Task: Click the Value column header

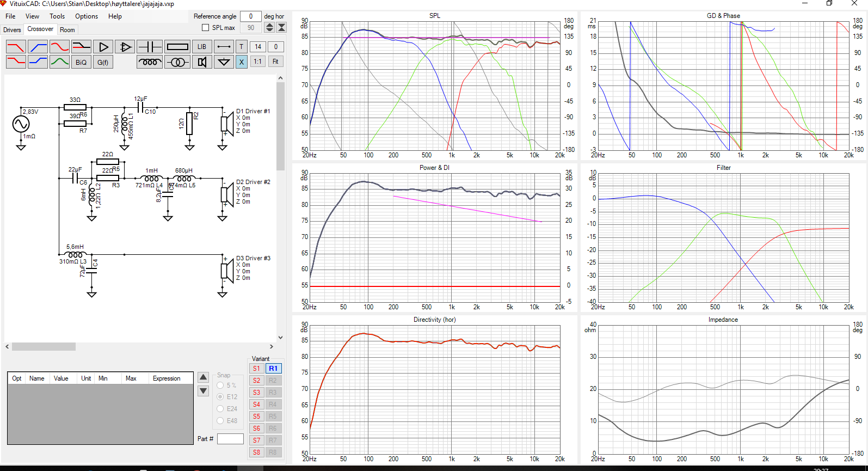Action: [x=61, y=378]
